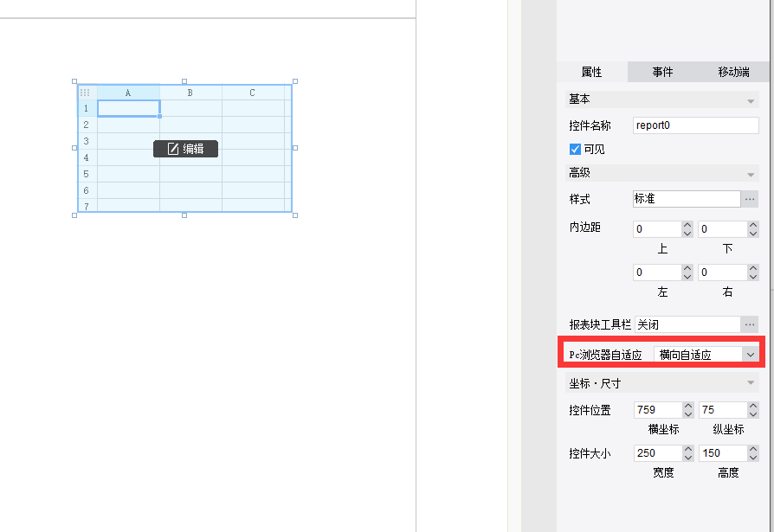Decrease the 纵坐标 position value

pyautogui.click(x=752, y=414)
